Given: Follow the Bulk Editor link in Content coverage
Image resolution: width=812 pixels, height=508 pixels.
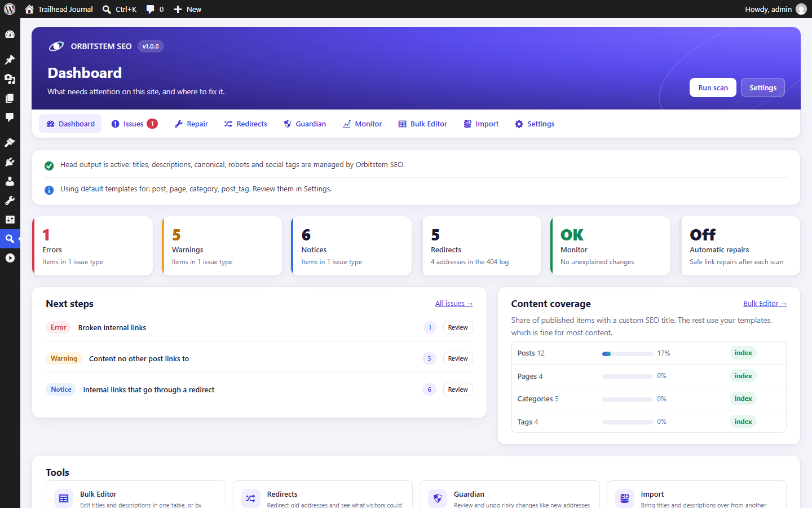Looking at the screenshot, I should click(765, 304).
